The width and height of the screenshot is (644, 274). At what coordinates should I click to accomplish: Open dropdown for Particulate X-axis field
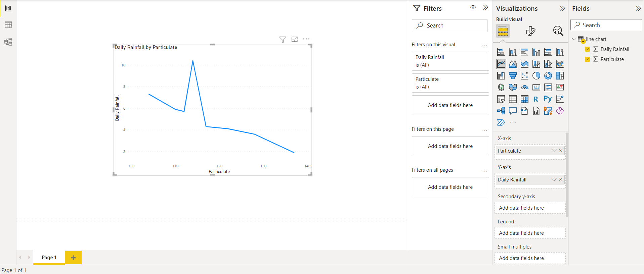point(554,151)
